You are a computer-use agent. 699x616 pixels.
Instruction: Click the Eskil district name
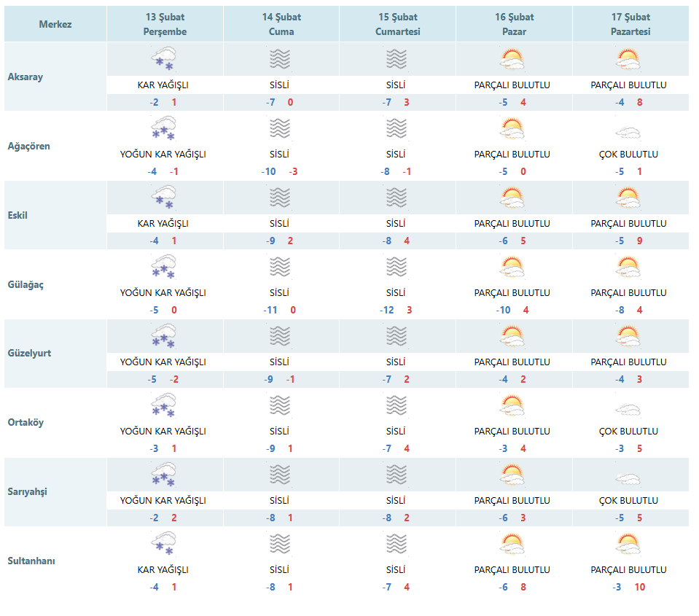(x=17, y=215)
